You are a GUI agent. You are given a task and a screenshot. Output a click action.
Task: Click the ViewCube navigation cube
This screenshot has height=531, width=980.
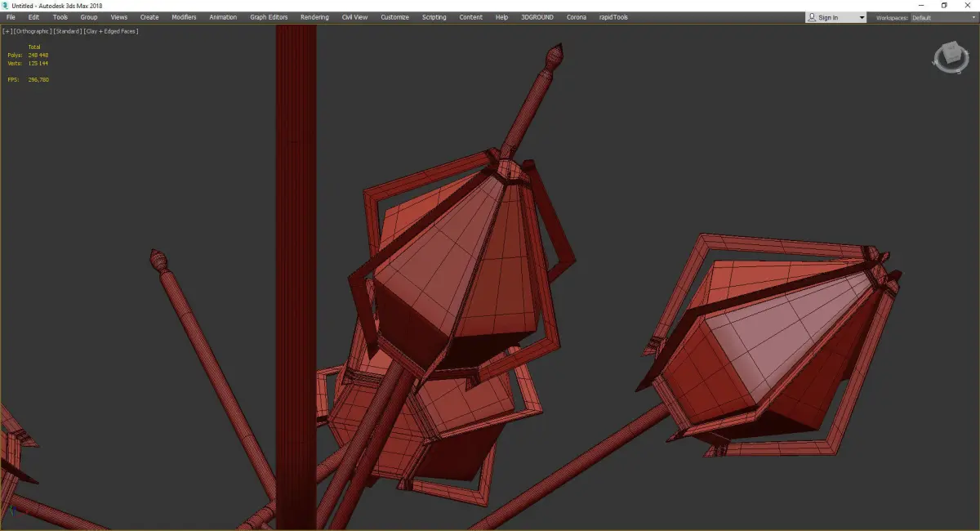point(951,56)
